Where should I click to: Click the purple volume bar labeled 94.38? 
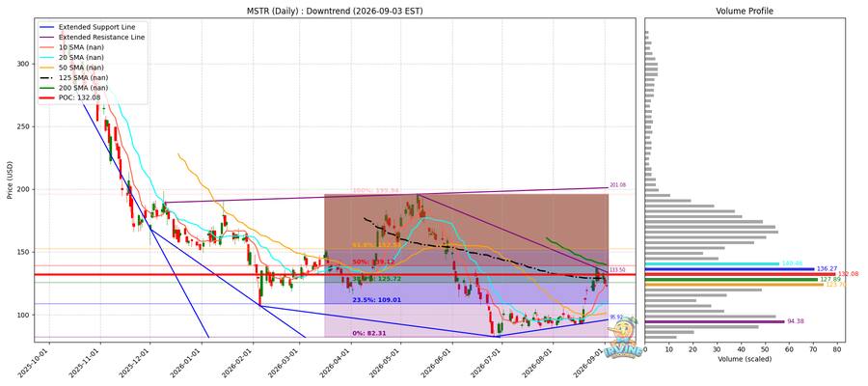click(715, 321)
